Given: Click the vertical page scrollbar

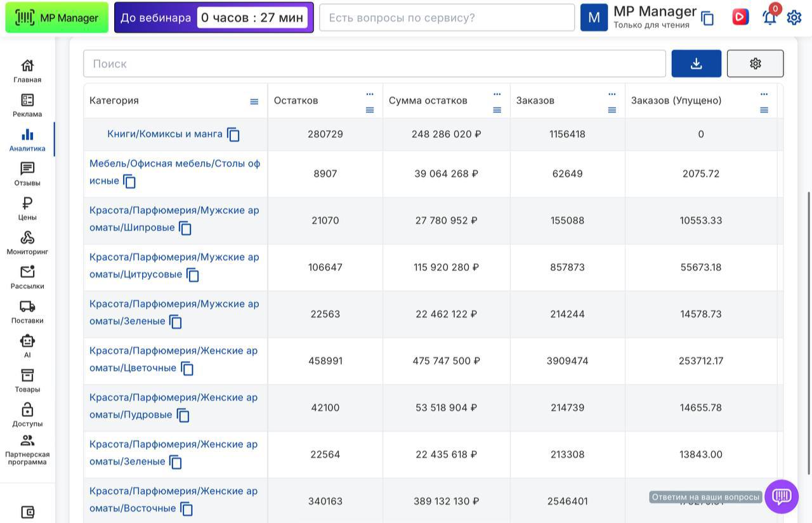Looking at the screenshot, I should (808, 330).
